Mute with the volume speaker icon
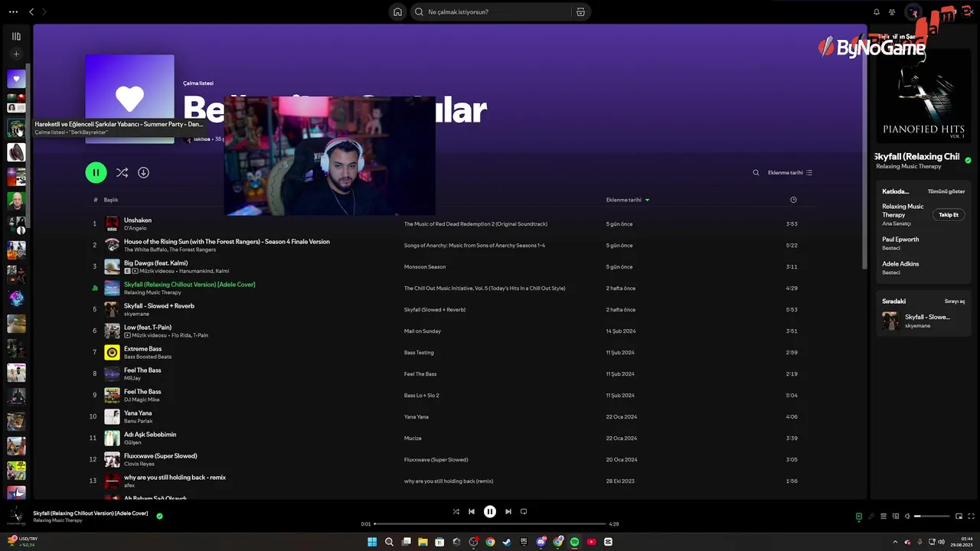Screen dimensions: 980x551 click(x=907, y=516)
